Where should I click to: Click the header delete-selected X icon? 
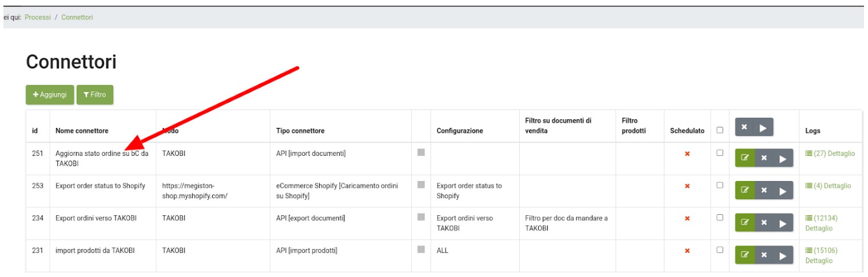[743, 128]
